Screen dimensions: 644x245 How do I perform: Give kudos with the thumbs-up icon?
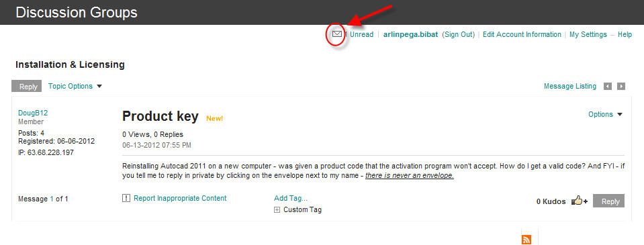(x=580, y=201)
